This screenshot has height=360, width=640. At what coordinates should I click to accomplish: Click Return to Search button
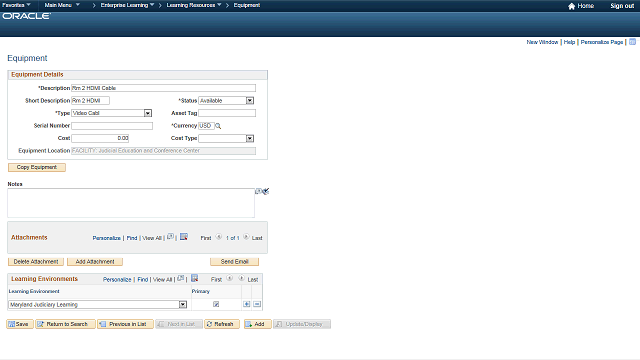pos(65,324)
